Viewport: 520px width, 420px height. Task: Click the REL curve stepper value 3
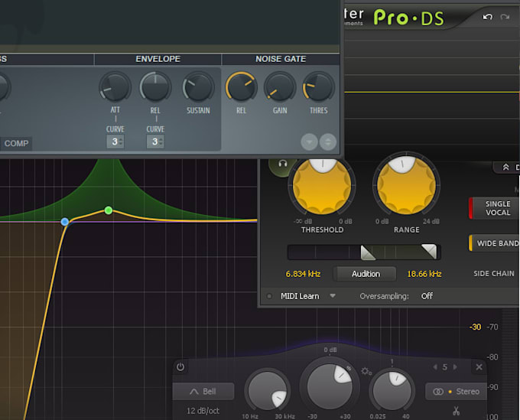coord(155,142)
